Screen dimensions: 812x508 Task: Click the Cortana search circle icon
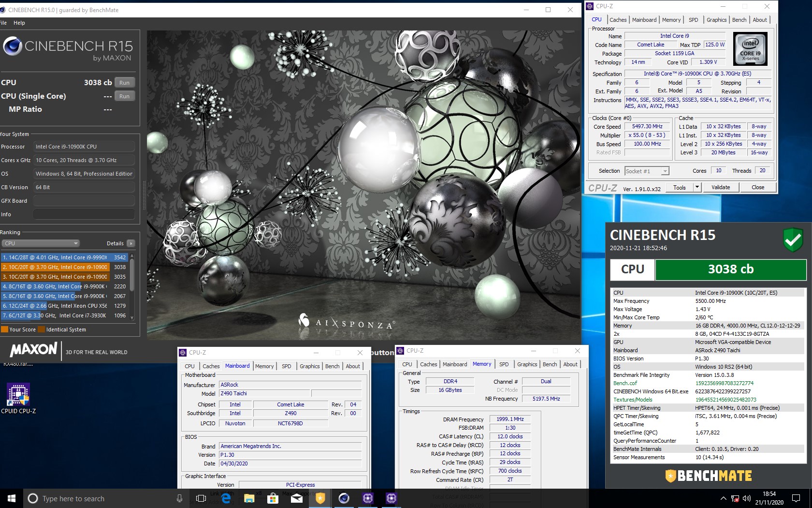point(33,498)
